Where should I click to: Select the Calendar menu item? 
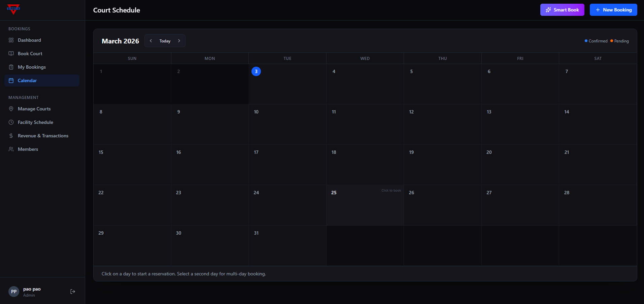coord(42,80)
